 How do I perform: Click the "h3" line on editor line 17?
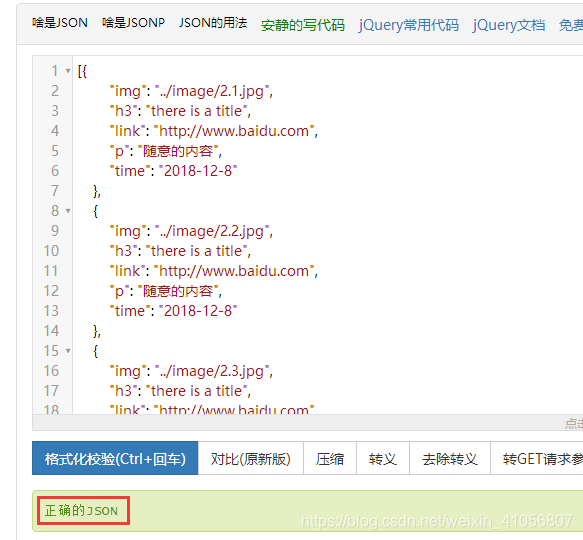pyautogui.click(x=180, y=391)
